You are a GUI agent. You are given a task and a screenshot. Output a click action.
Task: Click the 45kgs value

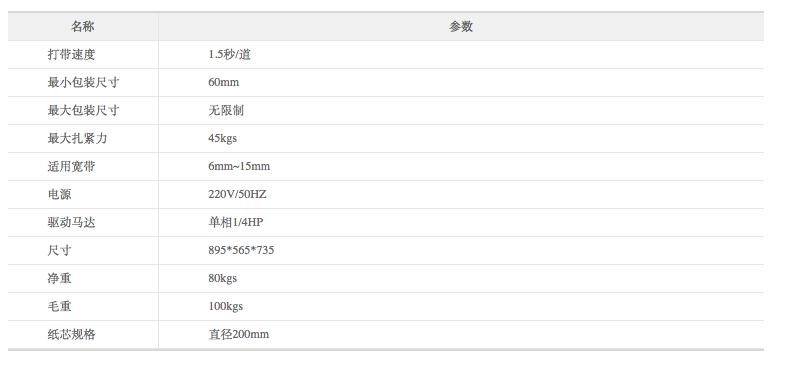point(223,138)
